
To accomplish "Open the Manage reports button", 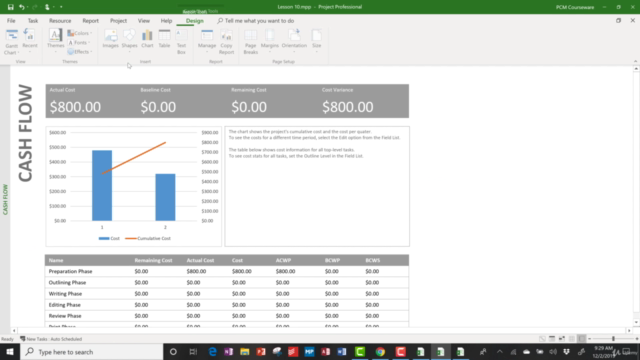I will tap(207, 41).
